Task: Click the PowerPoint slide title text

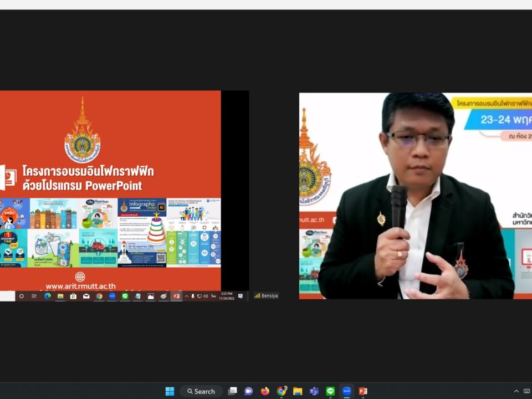Action: click(x=88, y=178)
